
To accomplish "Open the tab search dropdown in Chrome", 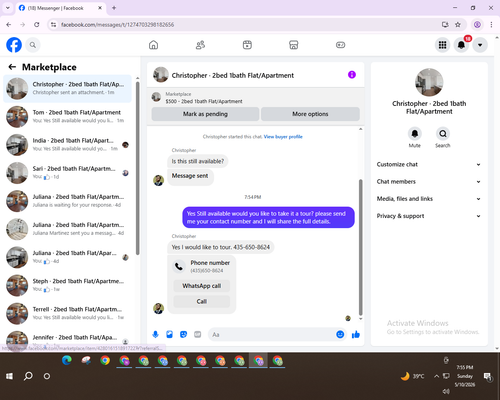I will (8, 8).
